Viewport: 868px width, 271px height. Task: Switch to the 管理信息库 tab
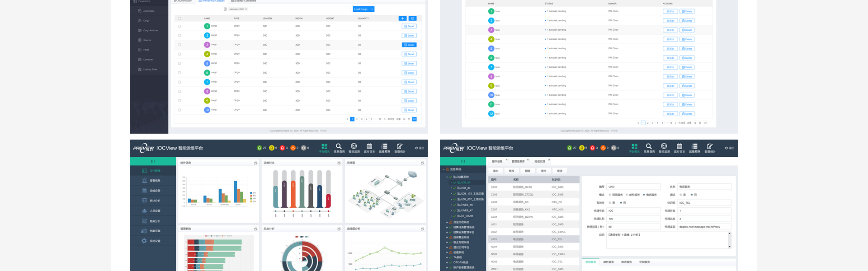pos(518,161)
